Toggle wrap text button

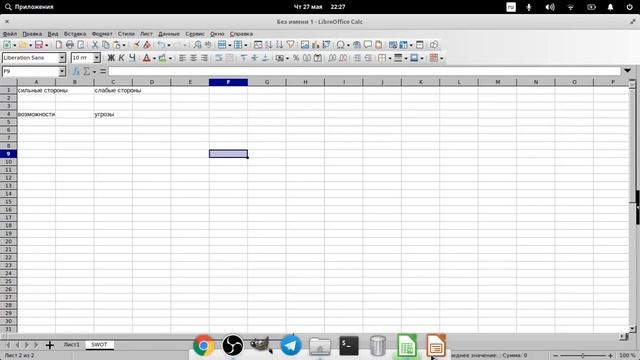[219, 58]
